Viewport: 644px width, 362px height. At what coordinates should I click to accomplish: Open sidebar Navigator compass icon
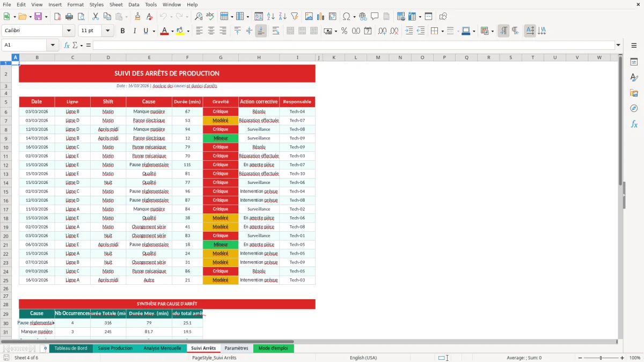(x=634, y=109)
